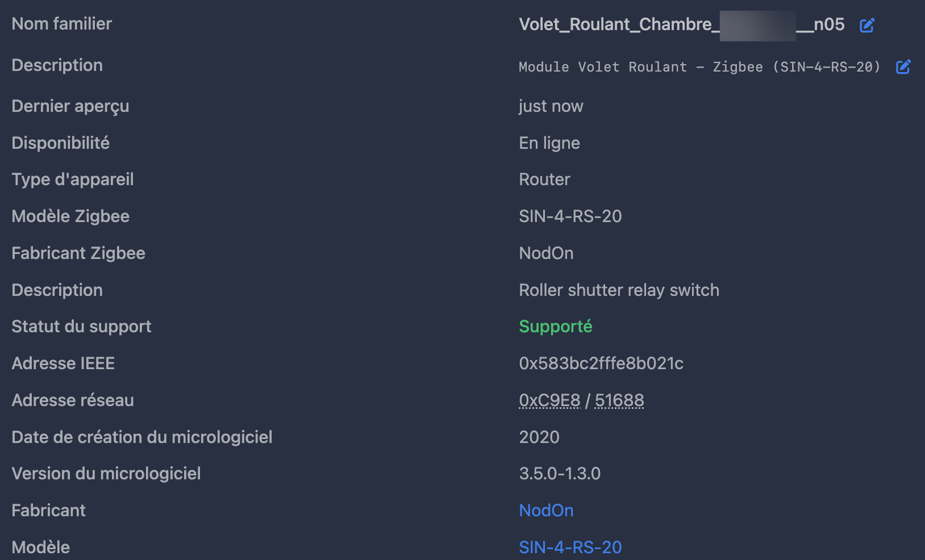Image resolution: width=925 pixels, height=560 pixels.
Task: Edit the device description pencil icon
Action: pos(903,66)
